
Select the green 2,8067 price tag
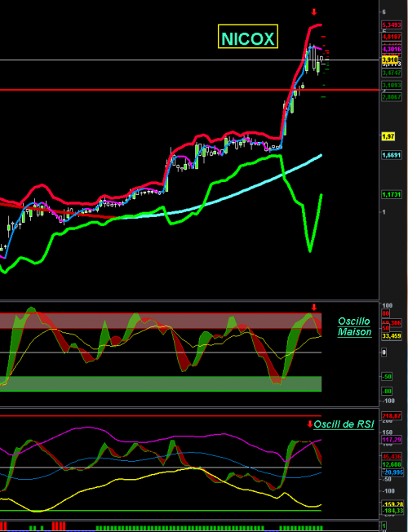pos(392,97)
